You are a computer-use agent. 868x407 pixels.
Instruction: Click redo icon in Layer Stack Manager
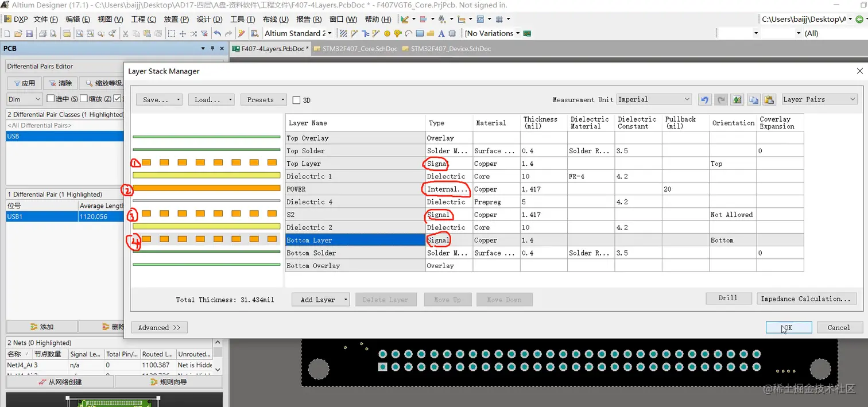coord(721,100)
